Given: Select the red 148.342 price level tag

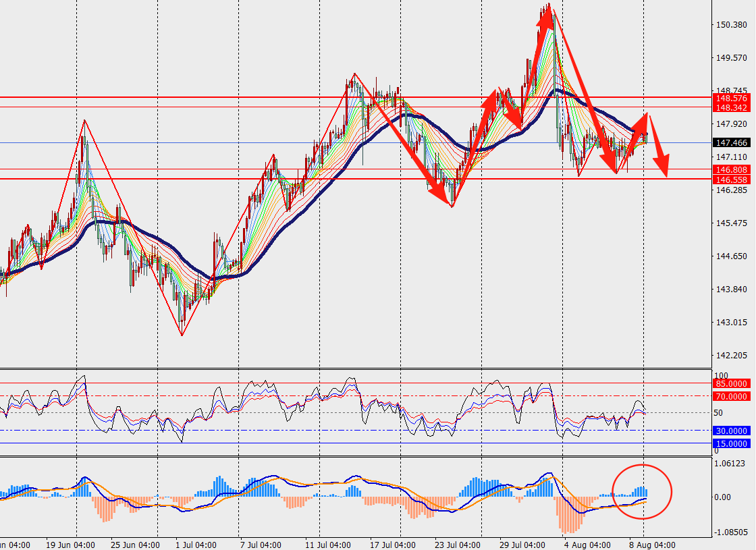Looking at the screenshot, I should 732,108.
